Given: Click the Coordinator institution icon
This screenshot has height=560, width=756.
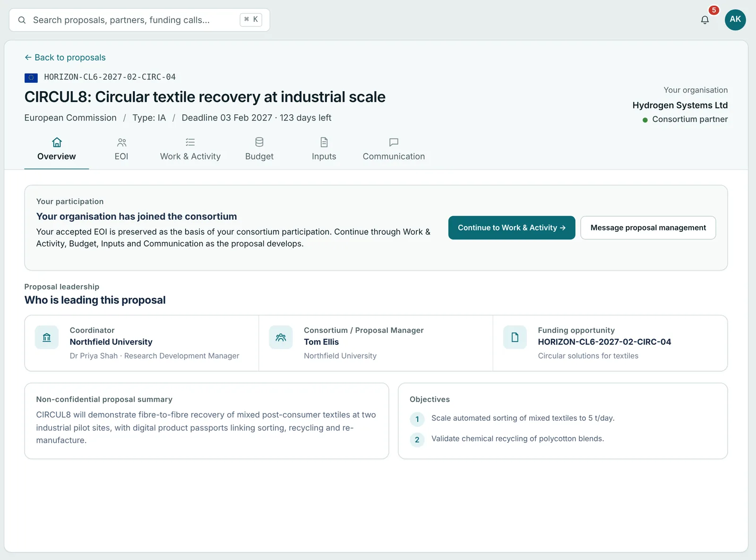Looking at the screenshot, I should click(47, 337).
